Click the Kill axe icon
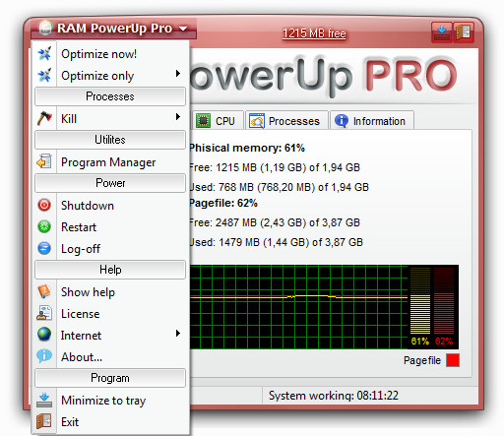The height and width of the screenshot is (436, 504). (44, 118)
